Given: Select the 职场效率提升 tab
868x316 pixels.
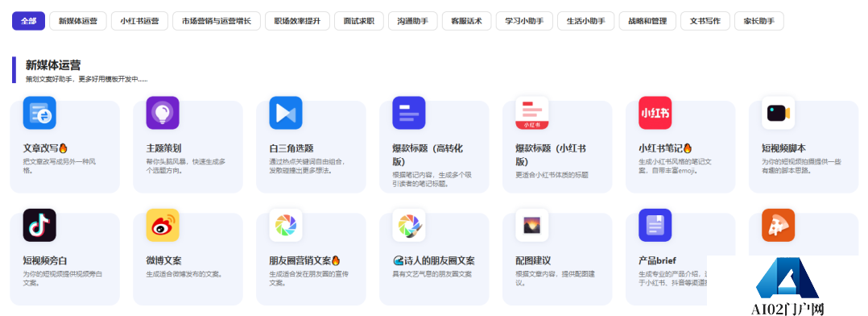Looking at the screenshot, I should (x=297, y=21).
